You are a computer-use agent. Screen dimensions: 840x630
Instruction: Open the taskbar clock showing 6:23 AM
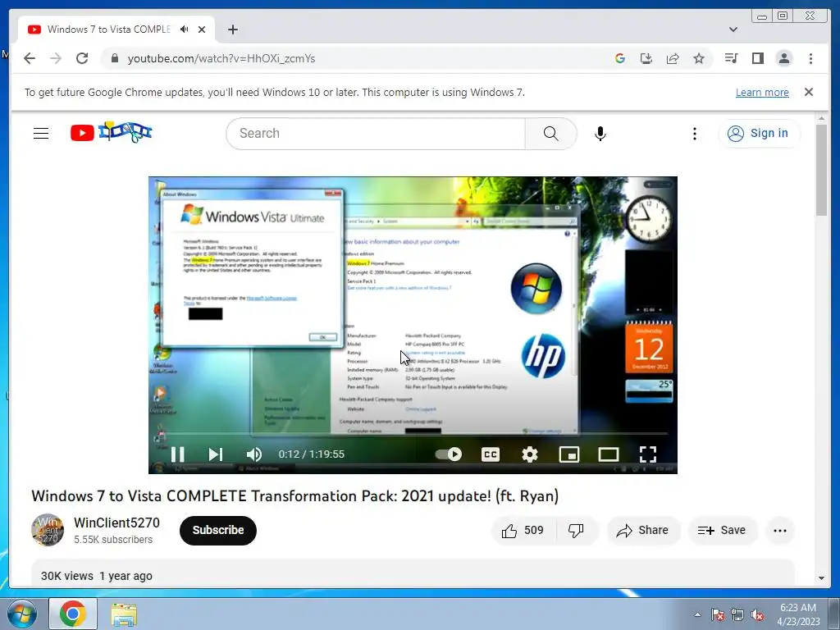798,614
